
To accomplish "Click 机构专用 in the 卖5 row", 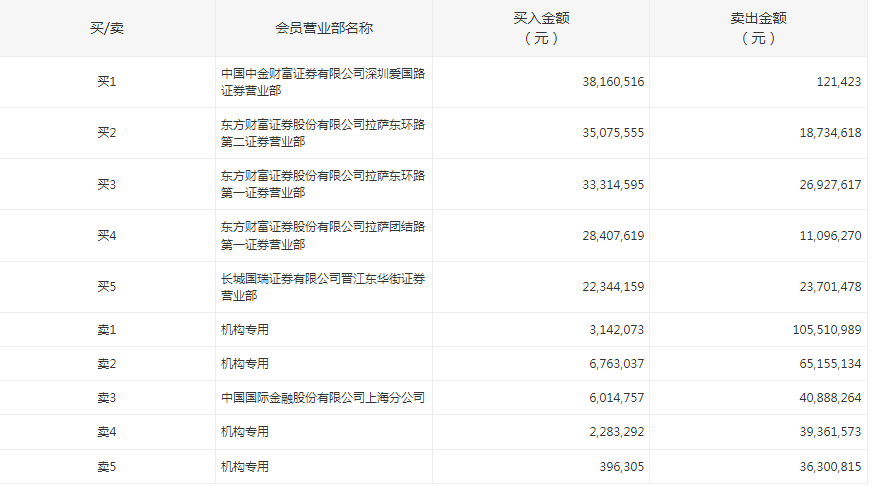I will point(245,467).
